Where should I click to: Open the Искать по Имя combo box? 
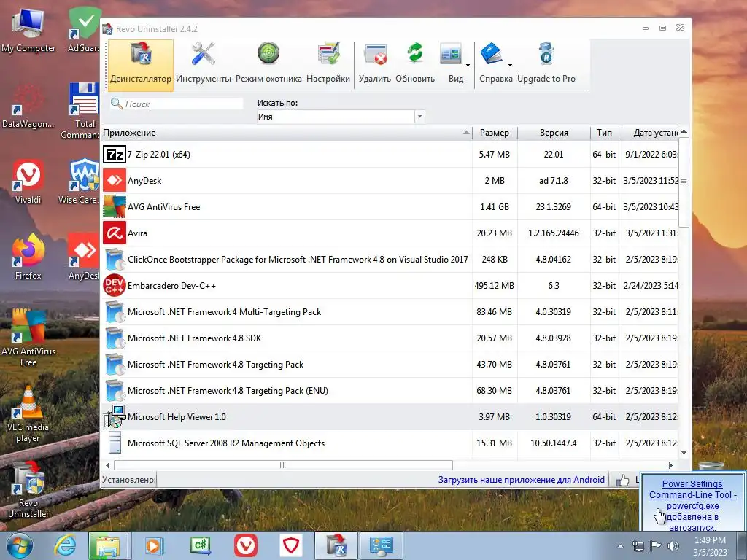[341, 117]
